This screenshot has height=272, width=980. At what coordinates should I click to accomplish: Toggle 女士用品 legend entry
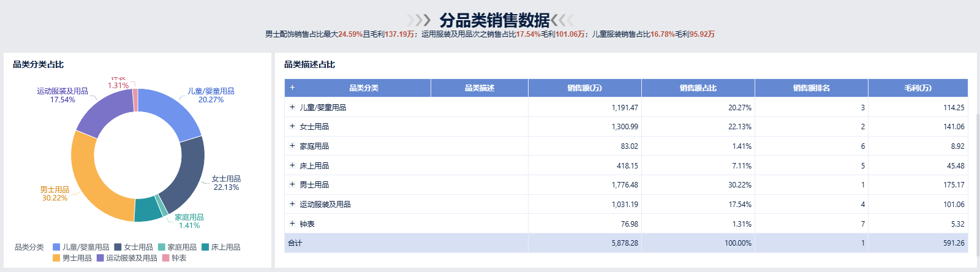[134, 247]
